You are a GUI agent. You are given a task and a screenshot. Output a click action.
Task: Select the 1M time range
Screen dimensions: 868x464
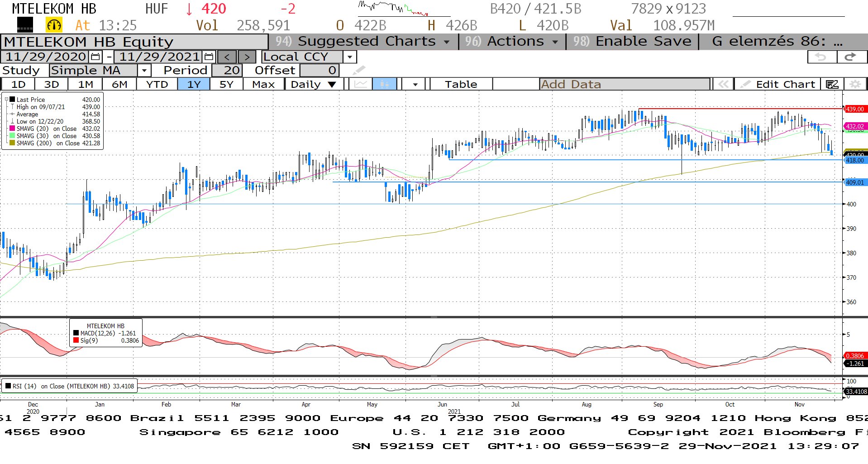click(86, 84)
